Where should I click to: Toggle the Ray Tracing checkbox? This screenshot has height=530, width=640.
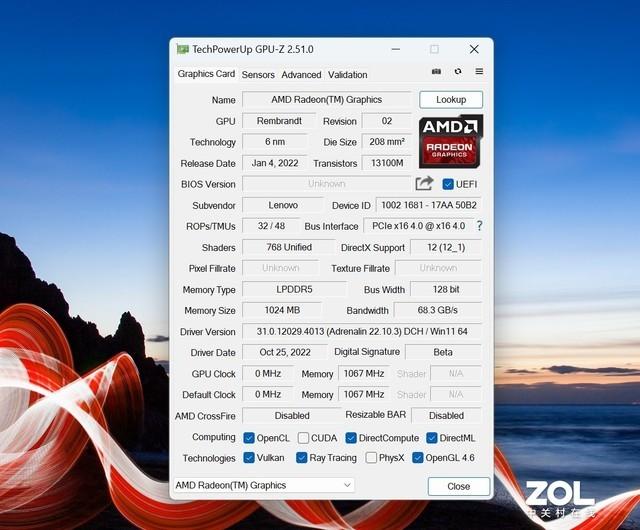pos(302,458)
